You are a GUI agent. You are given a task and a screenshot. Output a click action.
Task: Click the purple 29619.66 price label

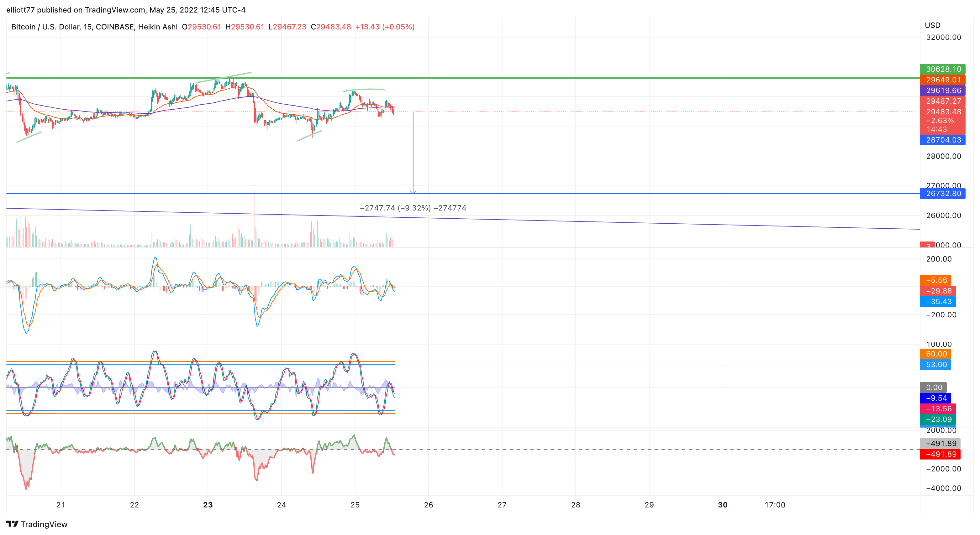(942, 91)
